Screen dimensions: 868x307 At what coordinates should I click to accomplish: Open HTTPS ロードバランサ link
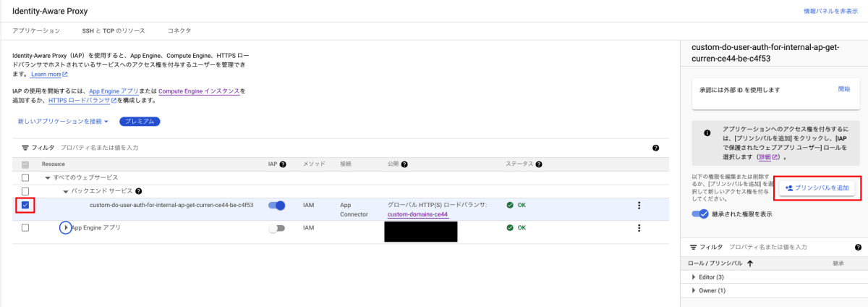coord(82,100)
